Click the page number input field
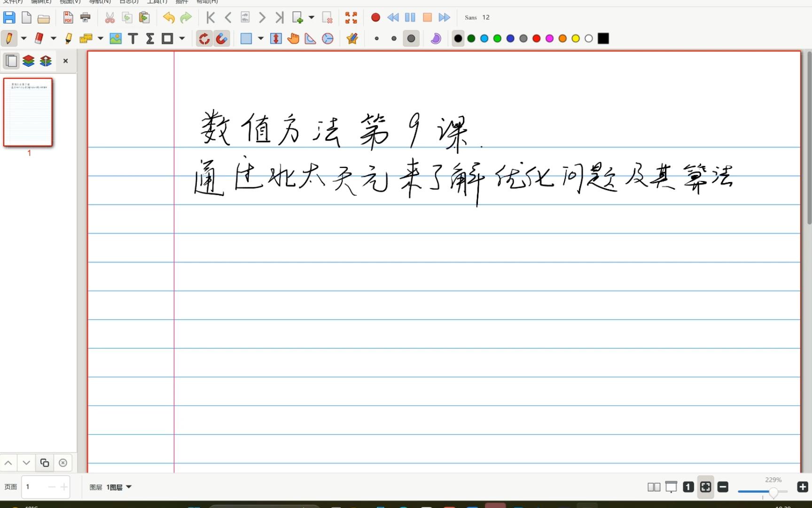The width and height of the screenshot is (812, 508). 46,487
